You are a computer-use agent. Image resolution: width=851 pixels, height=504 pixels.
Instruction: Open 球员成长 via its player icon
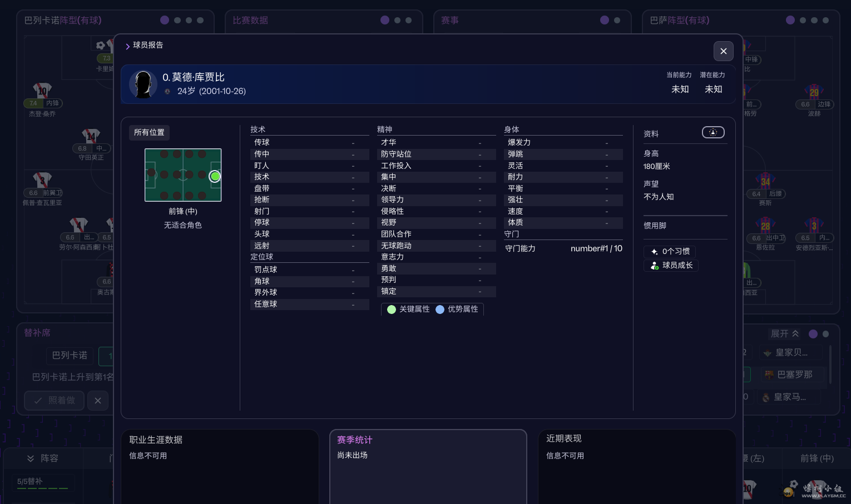click(655, 266)
